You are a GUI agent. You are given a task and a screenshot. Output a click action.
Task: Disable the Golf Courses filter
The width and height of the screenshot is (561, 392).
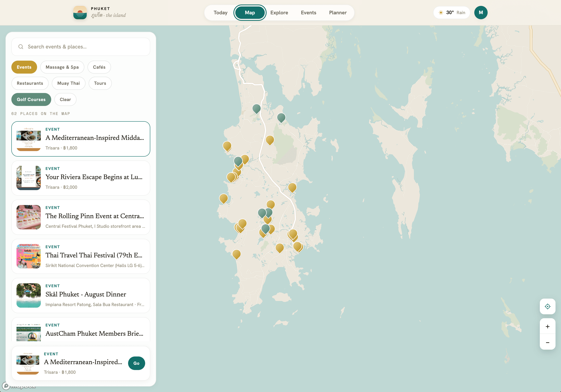click(x=31, y=99)
